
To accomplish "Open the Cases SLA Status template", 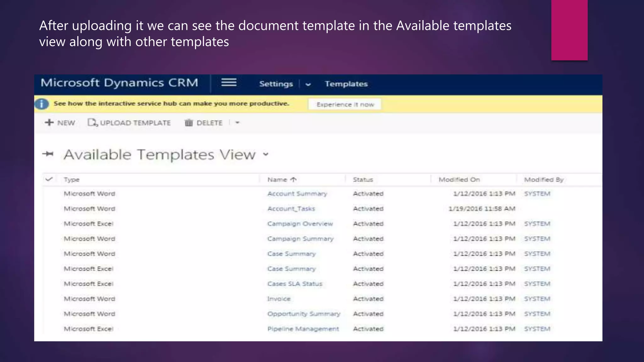I will 295,284.
